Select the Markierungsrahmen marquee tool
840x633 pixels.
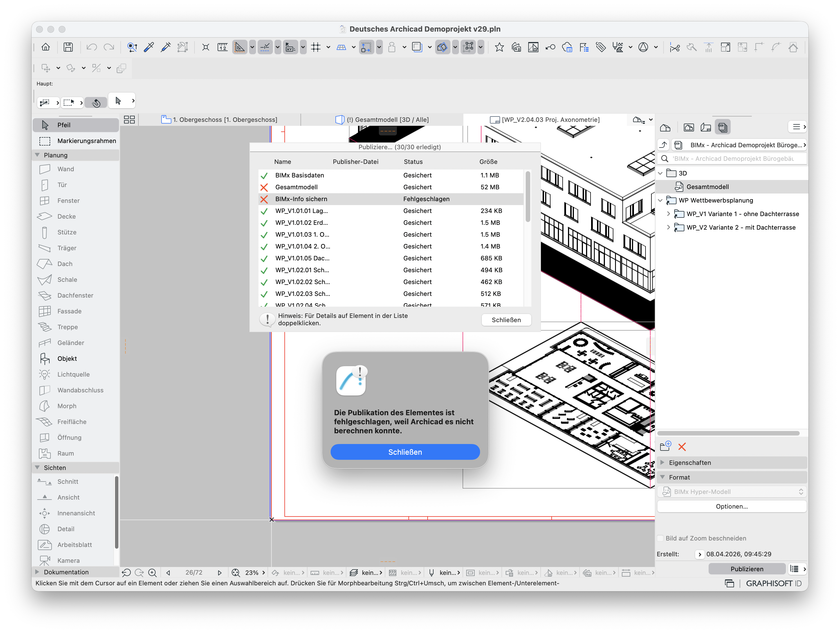click(x=76, y=141)
